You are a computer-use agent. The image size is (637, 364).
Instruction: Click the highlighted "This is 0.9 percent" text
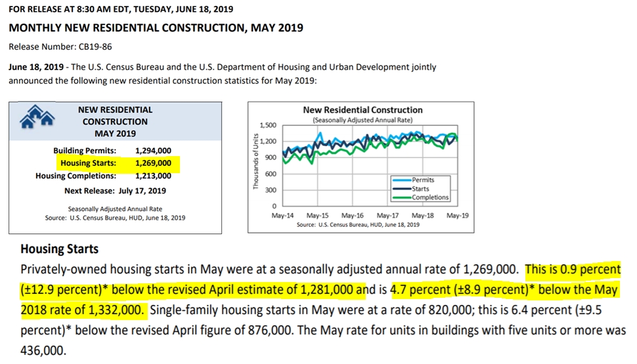572,270
